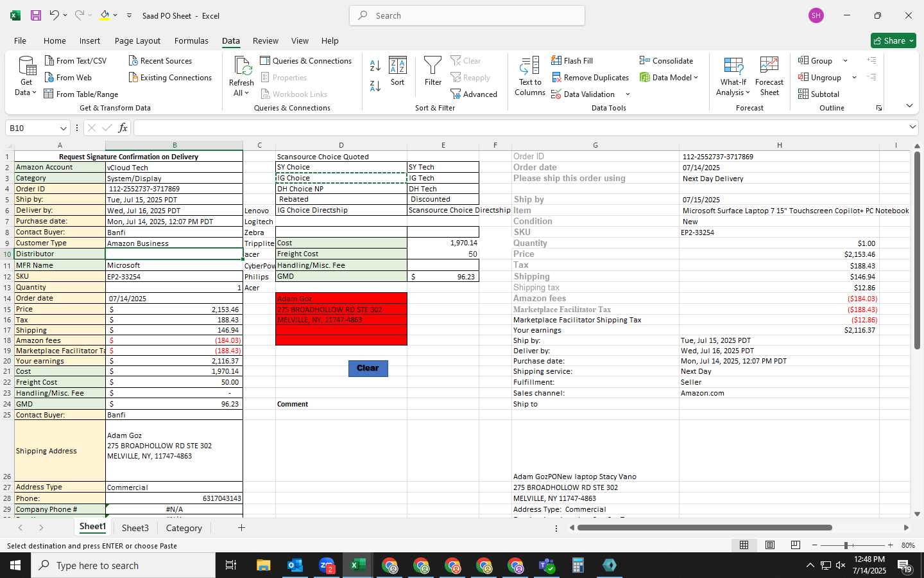
Task: Click the vertical scrollbar thumb
Action: point(917,251)
